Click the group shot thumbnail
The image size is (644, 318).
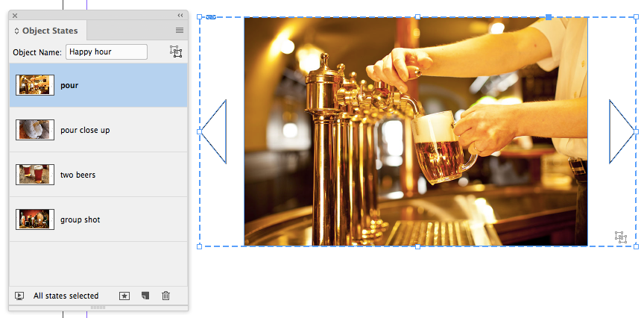35,219
